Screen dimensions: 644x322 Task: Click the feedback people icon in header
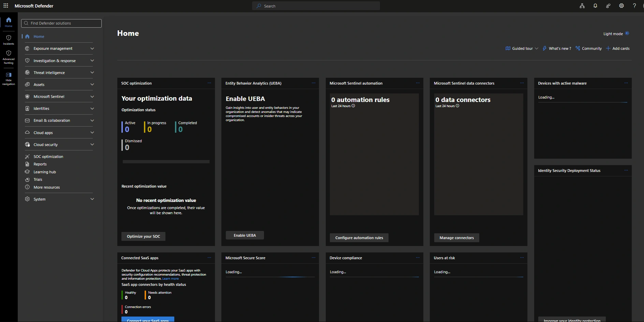coord(608,6)
